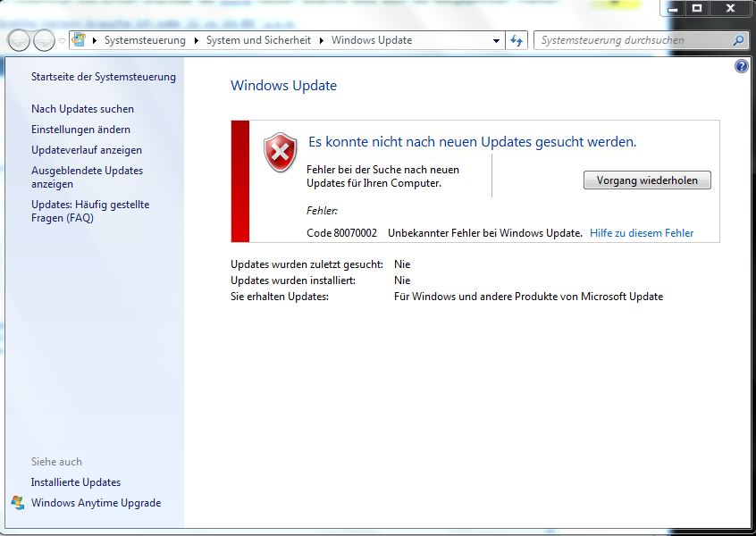Click error text Code 80070002

click(341, 233)
